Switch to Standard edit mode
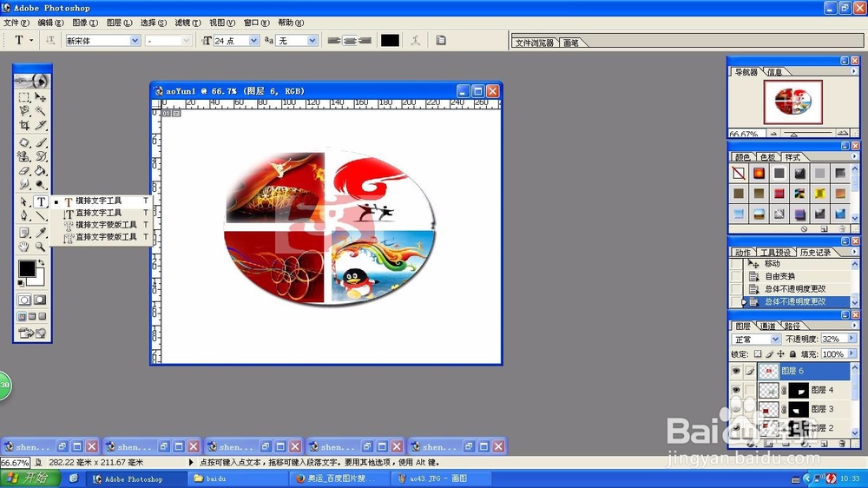 pyautogui.click(x=24, y=300)
